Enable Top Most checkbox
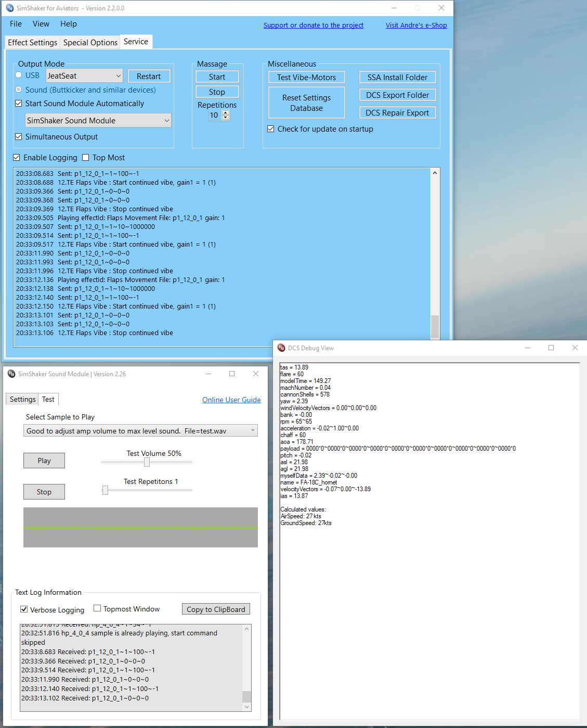Screen dimensions: 587x728 (86, 158)
